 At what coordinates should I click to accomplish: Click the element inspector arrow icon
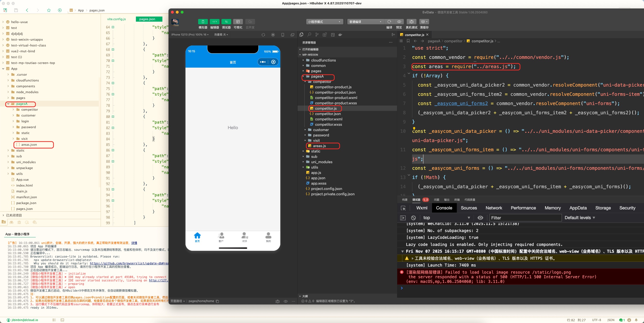403,208
